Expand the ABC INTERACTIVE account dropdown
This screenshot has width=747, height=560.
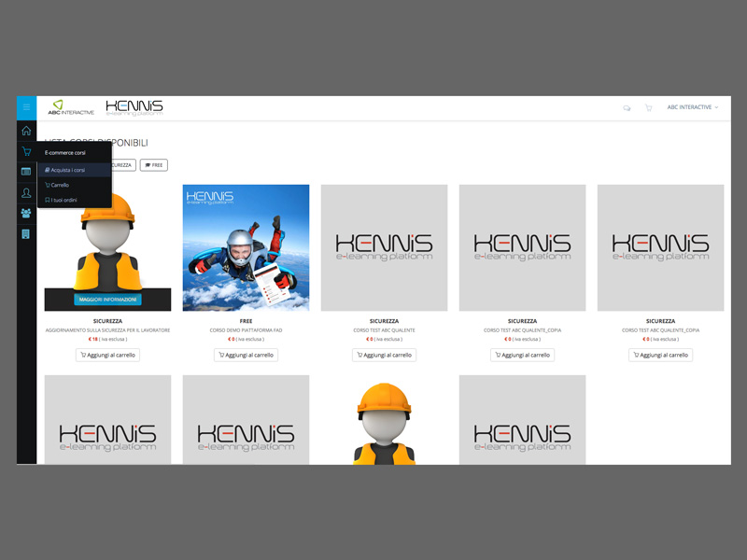pos(692,107)
